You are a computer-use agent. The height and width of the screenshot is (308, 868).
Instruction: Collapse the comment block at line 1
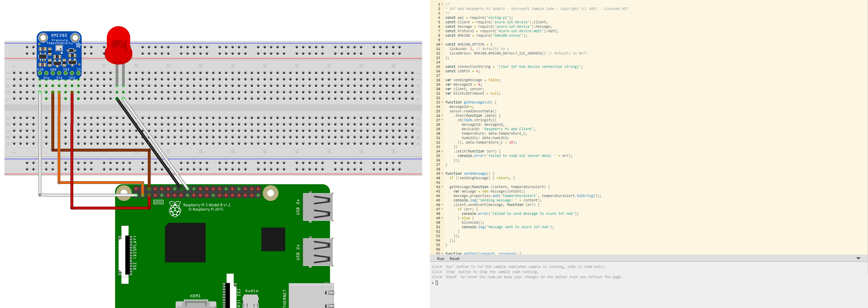click(x=442, y=4)
